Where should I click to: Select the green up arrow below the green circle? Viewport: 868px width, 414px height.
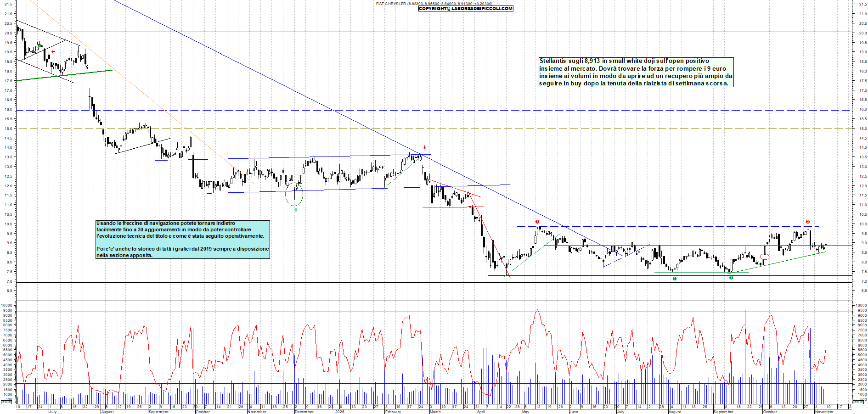coord(296,210)
